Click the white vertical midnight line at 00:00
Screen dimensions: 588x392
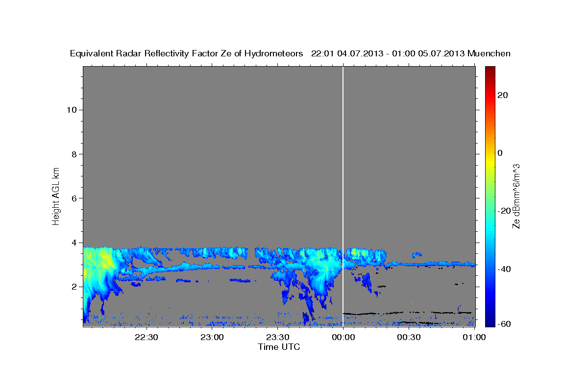(x=343, y=196)
